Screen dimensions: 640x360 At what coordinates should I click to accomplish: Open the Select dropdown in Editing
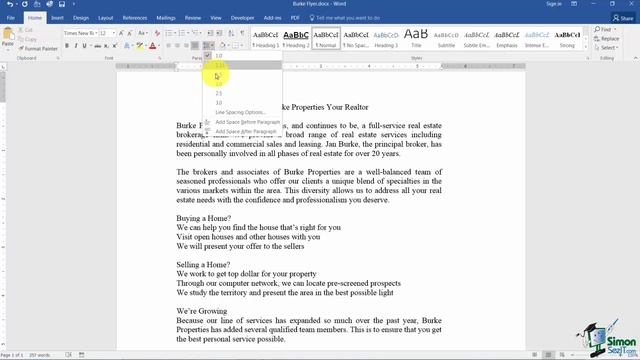click(x=607, y=48)
